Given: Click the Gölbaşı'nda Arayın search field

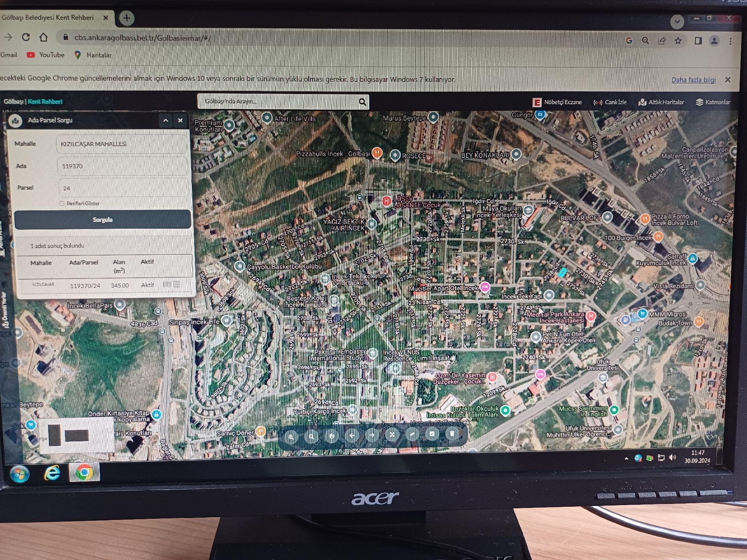Looking at the screenshot, I should tap(278, 101).
